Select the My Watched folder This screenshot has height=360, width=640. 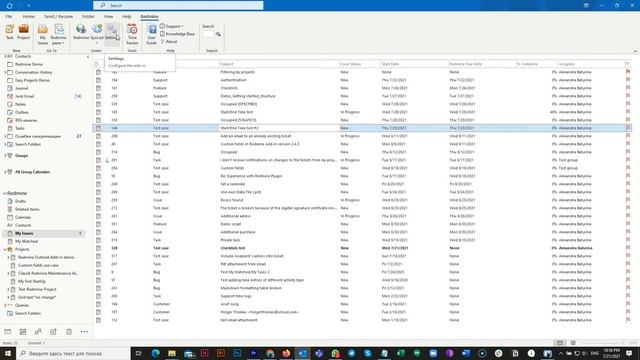tap(26, 241)
